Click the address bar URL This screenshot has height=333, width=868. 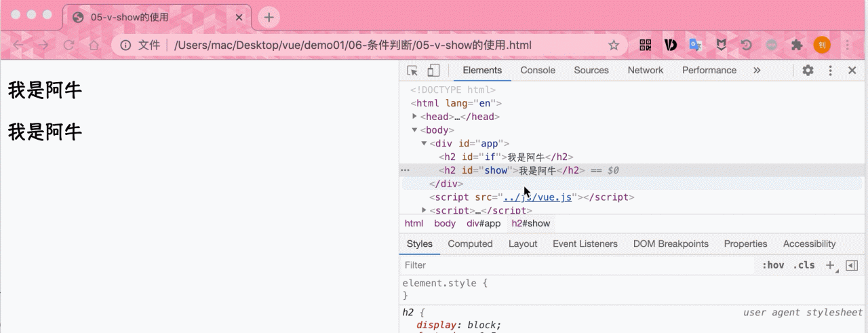(353, 45)
